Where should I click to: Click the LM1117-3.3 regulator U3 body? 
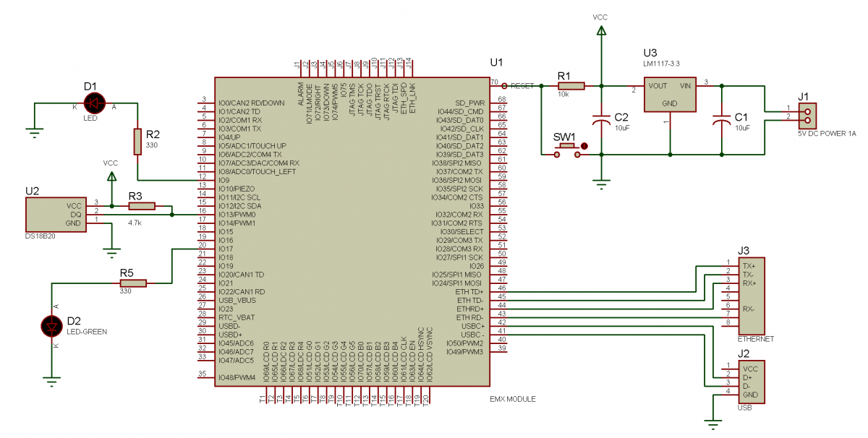pos(670,95)
